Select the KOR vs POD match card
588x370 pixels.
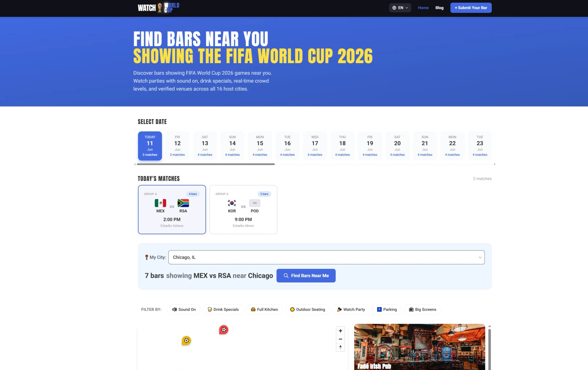(x=243, y=210)
